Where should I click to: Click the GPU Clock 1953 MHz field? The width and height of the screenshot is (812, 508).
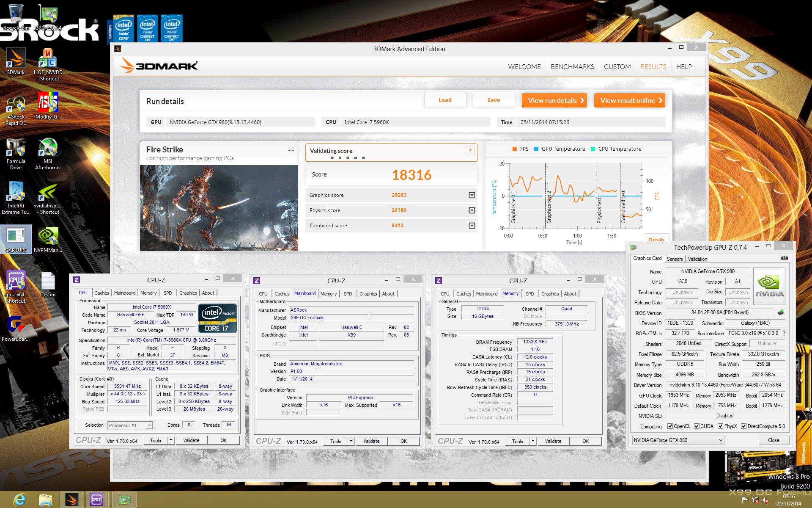678,395
